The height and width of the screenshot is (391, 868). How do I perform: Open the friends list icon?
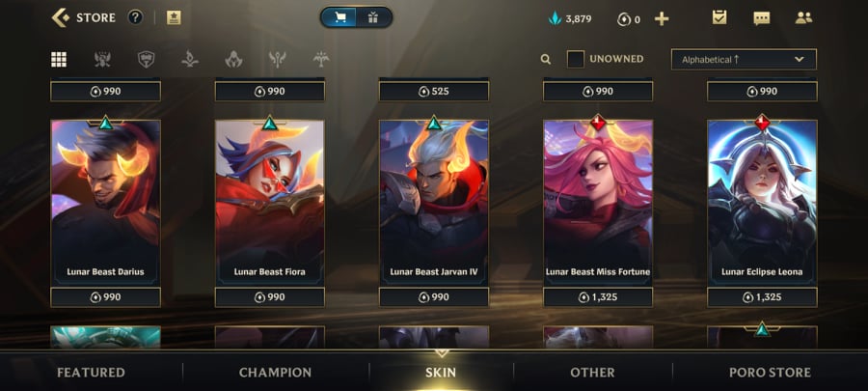click(x=803, y=17)
